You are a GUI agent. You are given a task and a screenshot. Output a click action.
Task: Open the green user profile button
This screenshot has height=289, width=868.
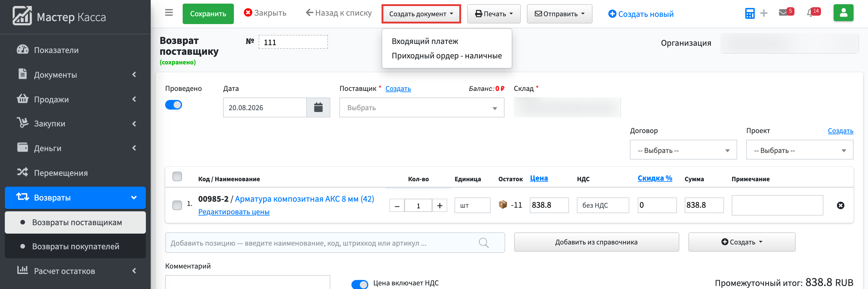(843, 13)
